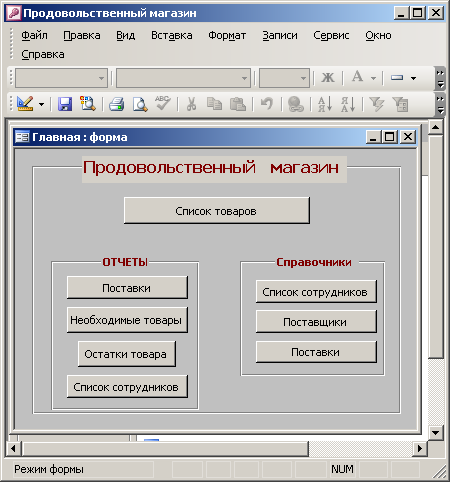Click the Поставщики button
Image resolution: width=450 pixels, height=482 pixels.
(x=316, y=322)
